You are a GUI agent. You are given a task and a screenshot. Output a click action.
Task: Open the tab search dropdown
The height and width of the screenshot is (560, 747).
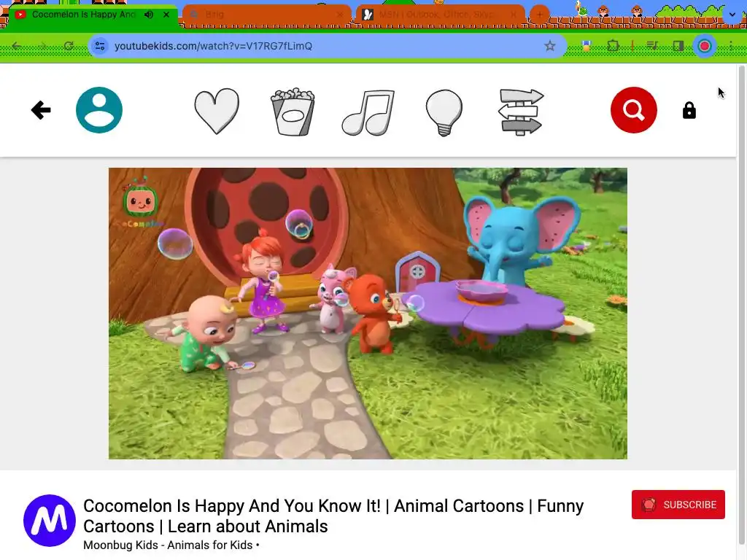point(732,15)
